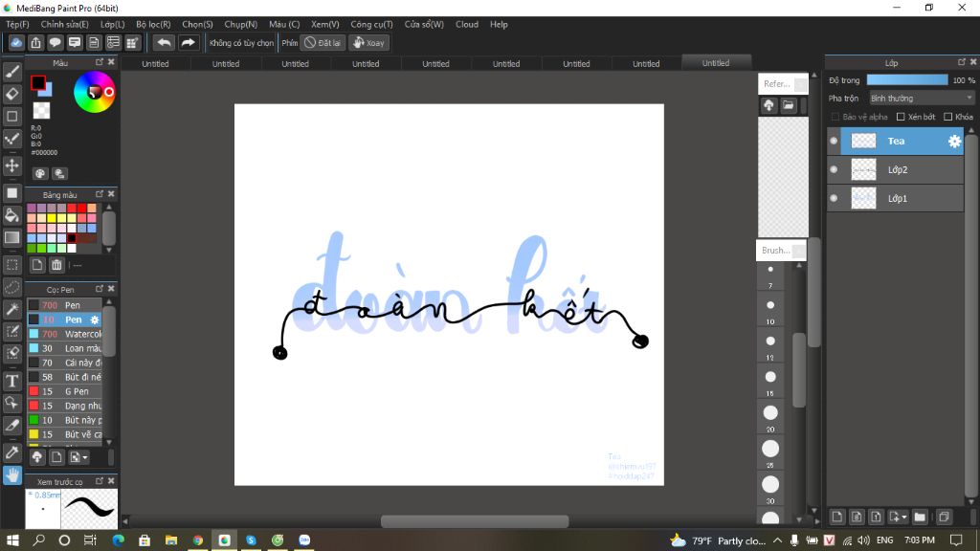Toggle the Bảo vệ alpha checkbox
The image size is (980, 551).
835,117
